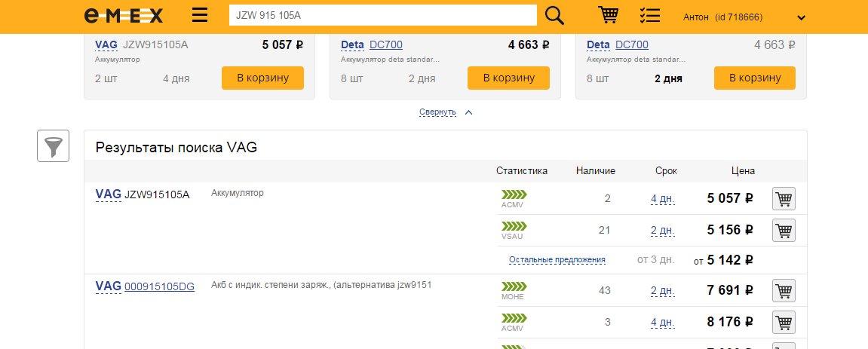The width and height of the screenshot is (868, 349).
Task: Click the search field with JZW 915 105A
Action: [x=382, y=16]
